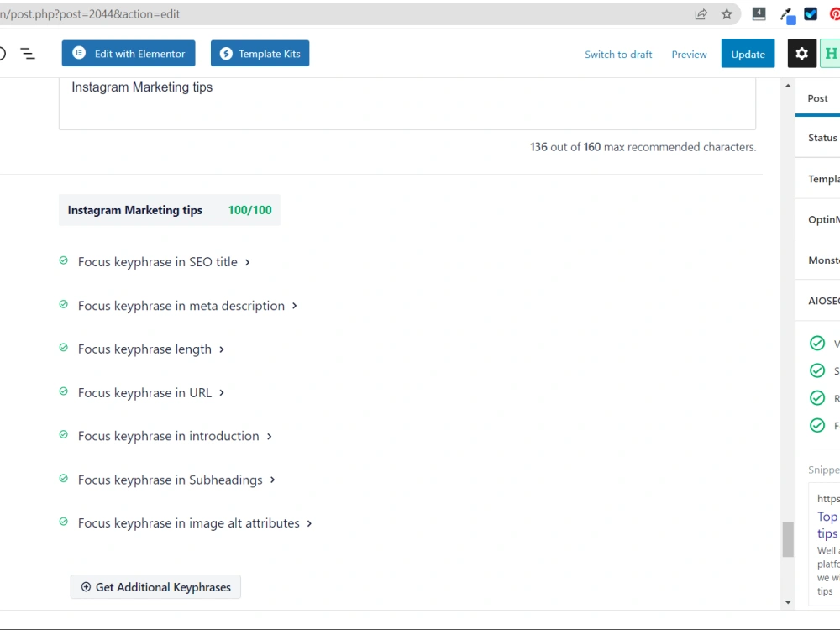The height and width of the screenshot is (630, 840).
Task: Click green check beside Focus keyphrase in meta description
Action: (x=63, y=304)
